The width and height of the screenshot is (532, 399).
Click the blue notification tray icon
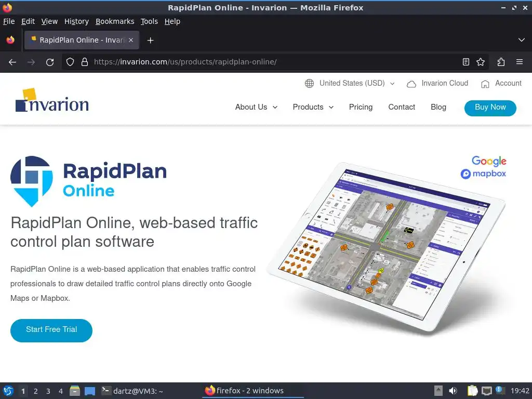[499, 389]
